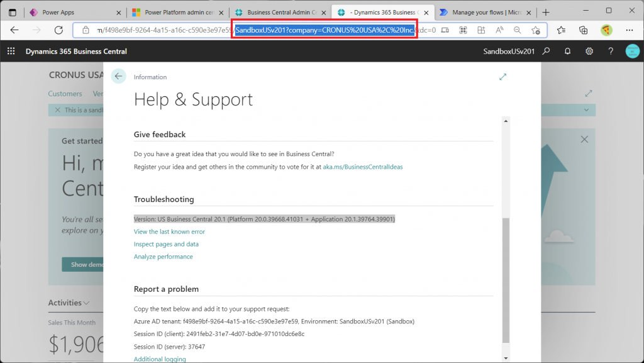Select the Dynamics 365 Business Central tab
644x363 pixels.
382,13
